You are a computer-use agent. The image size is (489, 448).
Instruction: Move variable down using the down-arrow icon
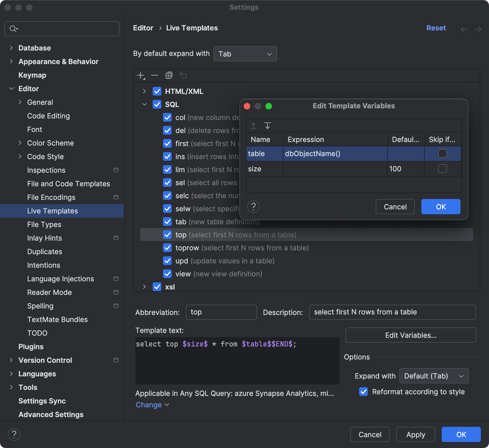(x=268, y=125)
